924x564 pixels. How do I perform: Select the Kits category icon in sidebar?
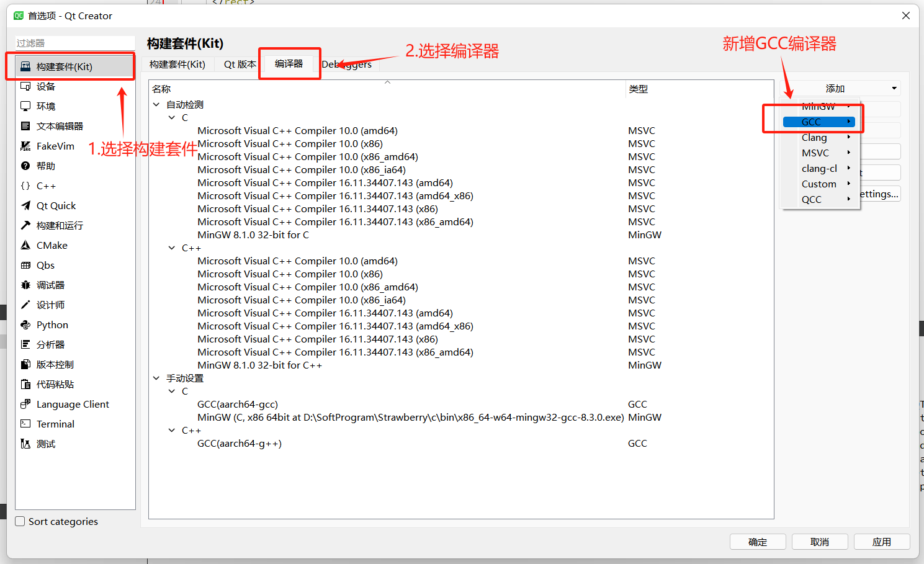point(25,66)
